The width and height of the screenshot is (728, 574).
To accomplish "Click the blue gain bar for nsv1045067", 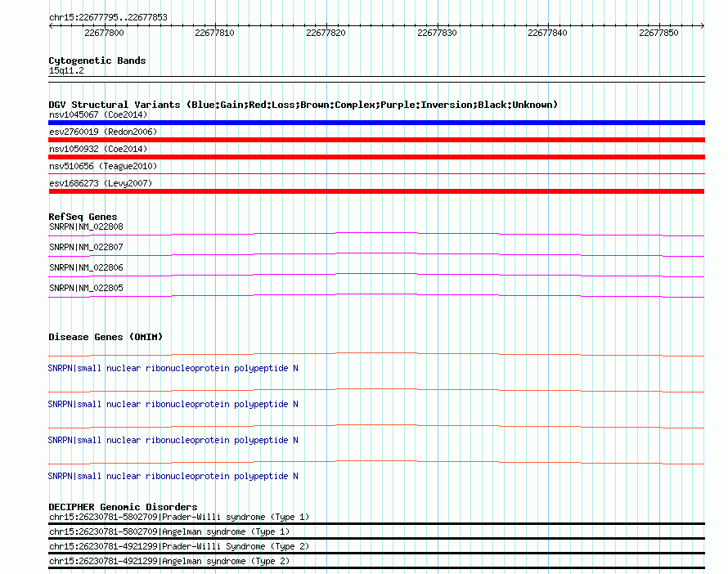I will pyautogui.click(x=376, y=123).
